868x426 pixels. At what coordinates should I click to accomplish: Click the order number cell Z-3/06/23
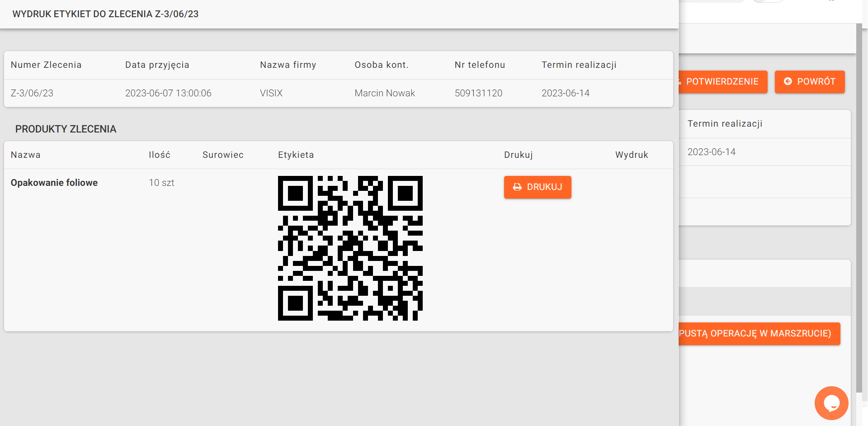32,93
